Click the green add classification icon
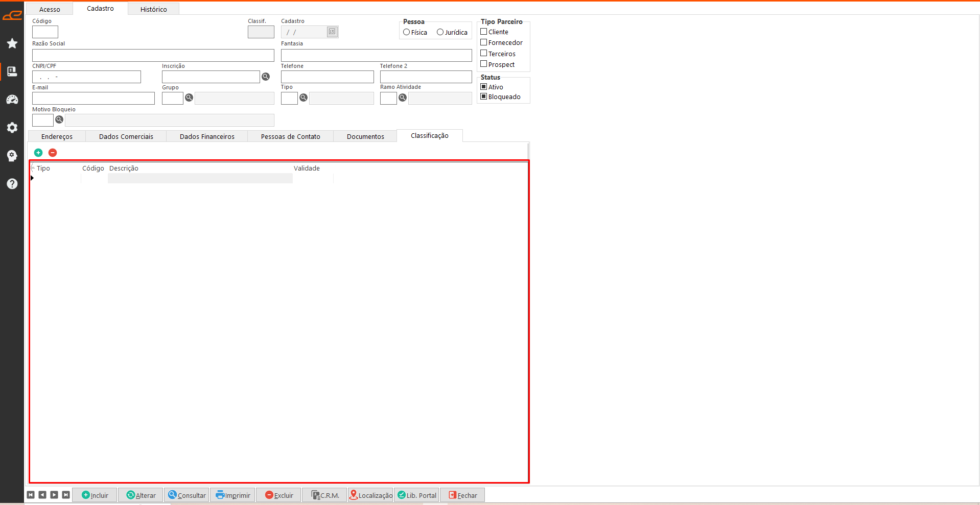The height and width of the screenshot is (505, 980). click(38, 153)
